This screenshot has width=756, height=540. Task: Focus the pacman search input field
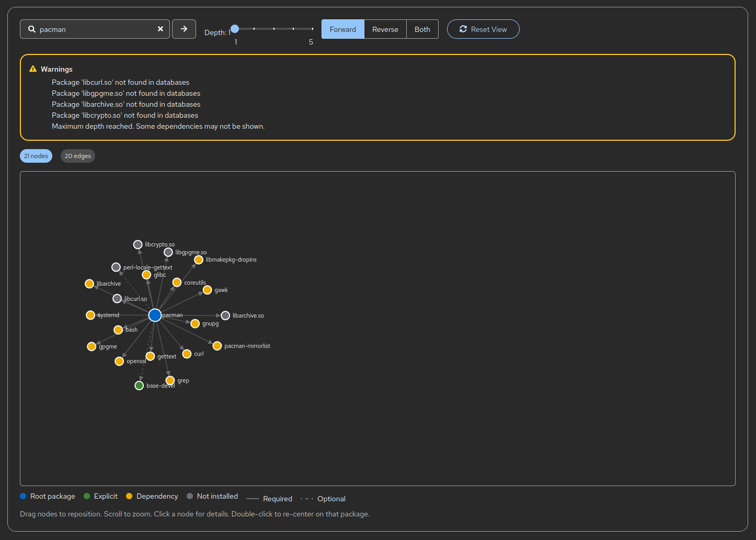point(95,29)
